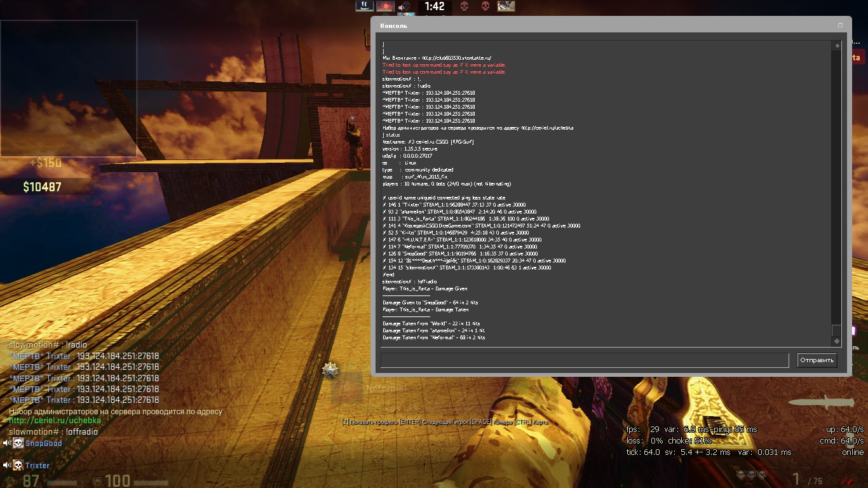
Task: Focus the console command input field
Action: [x=584, y=360]
